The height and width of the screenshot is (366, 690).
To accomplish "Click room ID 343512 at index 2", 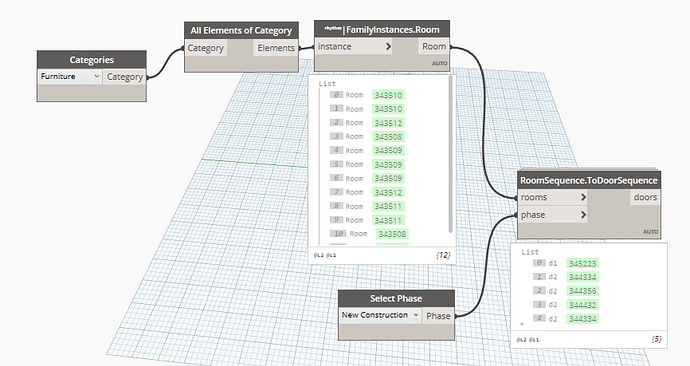I will pyautogui.click(x=388, y=123).
